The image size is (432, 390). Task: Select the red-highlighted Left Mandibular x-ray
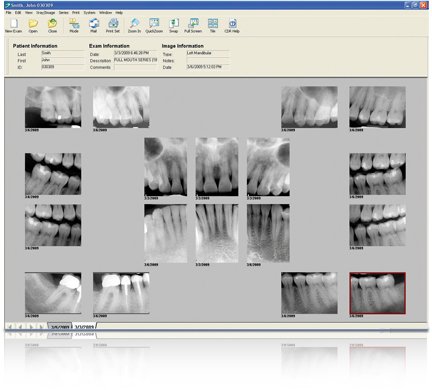tap(377, 293)
